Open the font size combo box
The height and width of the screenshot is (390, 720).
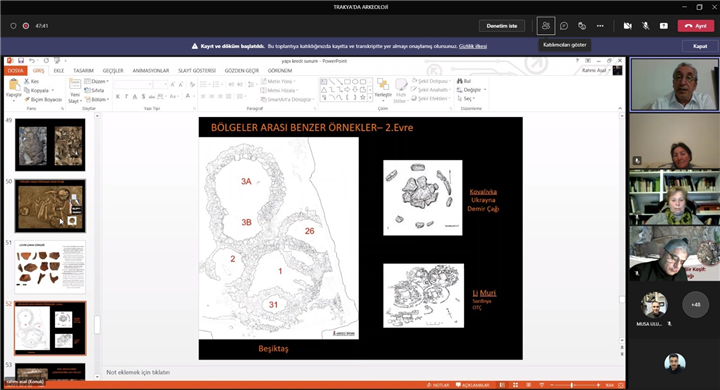160,85
